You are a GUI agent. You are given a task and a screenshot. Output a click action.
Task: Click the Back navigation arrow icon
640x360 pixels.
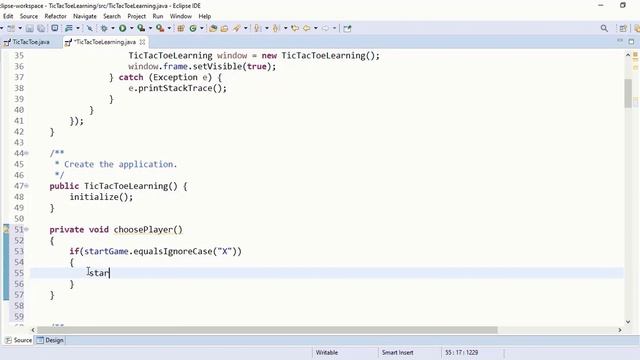pyautogui.click(x=307, y=28)
